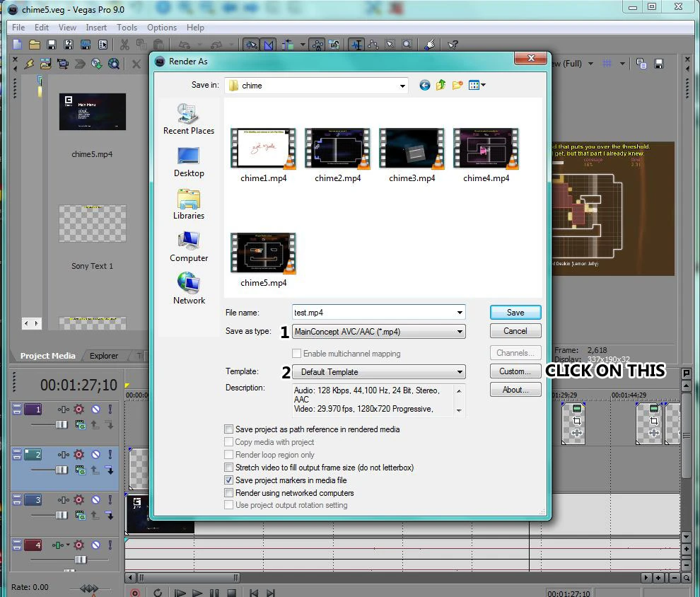The height and width of the screenshot is (597, 700).
Task: Click the Solo icon on track 3
Action: pos(110,500)
